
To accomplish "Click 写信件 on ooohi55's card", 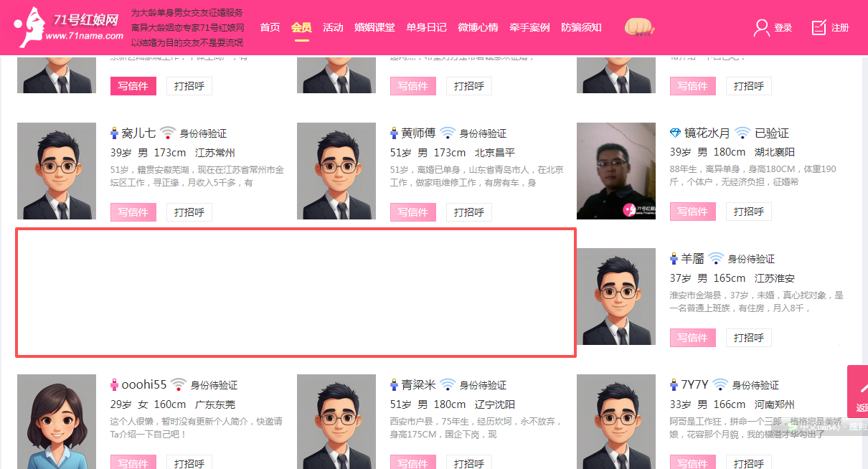I will pyautogui.click(x=133, y=462).
